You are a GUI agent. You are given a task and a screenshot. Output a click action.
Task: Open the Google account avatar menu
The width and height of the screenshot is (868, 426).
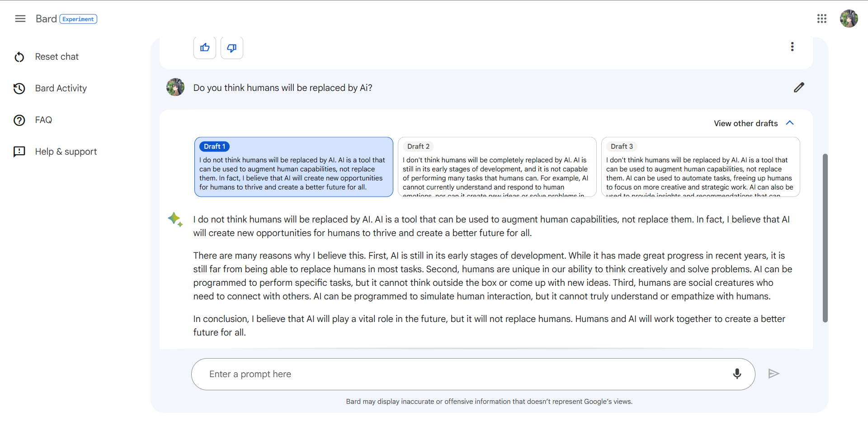click(849, 19)
